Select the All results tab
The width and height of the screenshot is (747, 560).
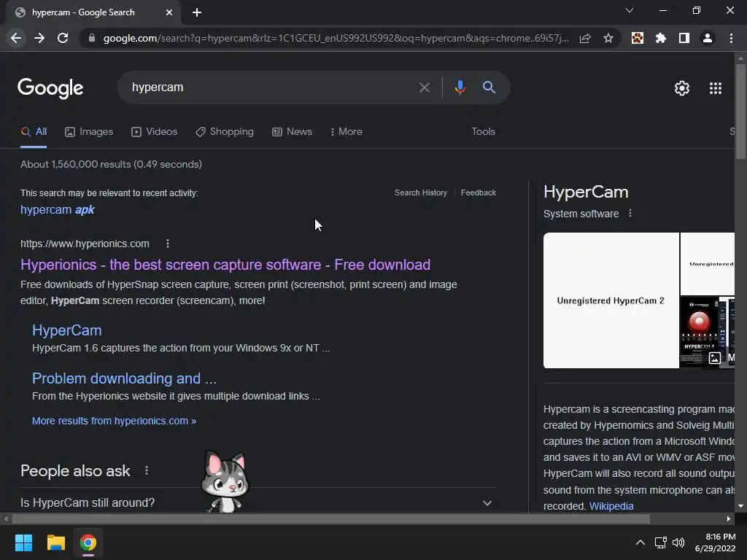pos(34,132)
